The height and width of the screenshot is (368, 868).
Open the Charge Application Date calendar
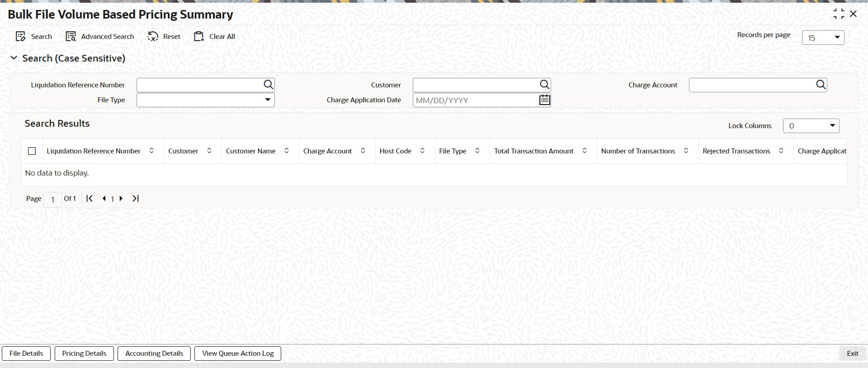click(544, 100)
